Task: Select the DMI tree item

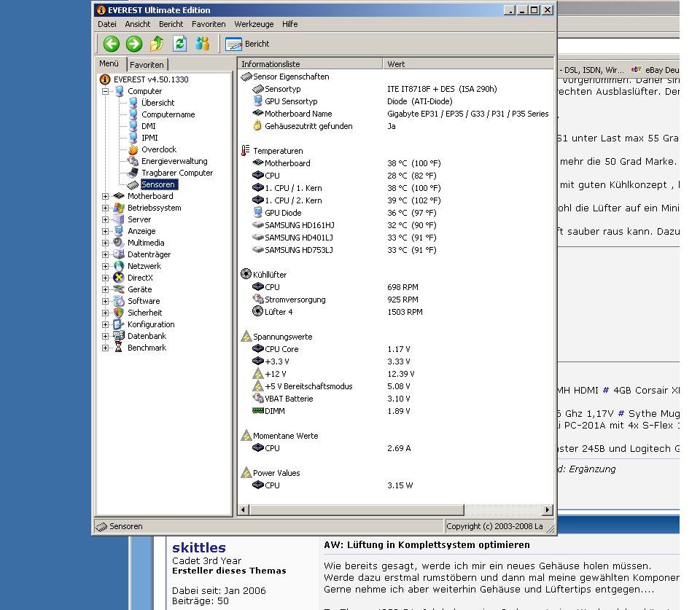Action: [x=148, y=126]
